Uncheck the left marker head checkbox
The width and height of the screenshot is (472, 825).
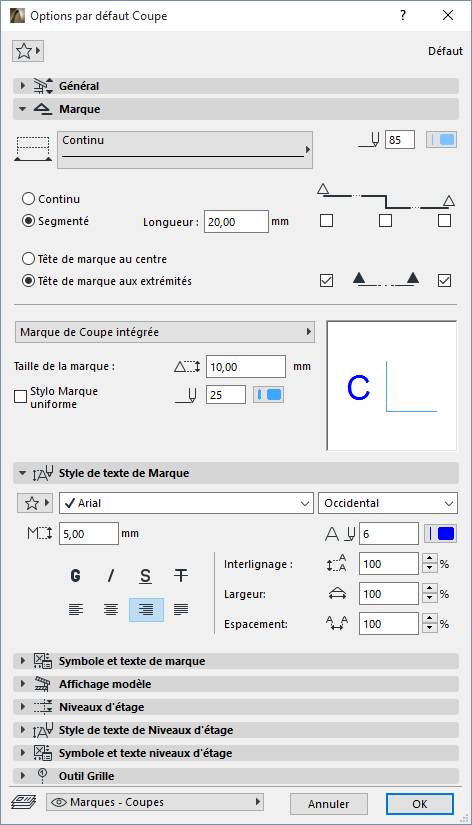326,280
